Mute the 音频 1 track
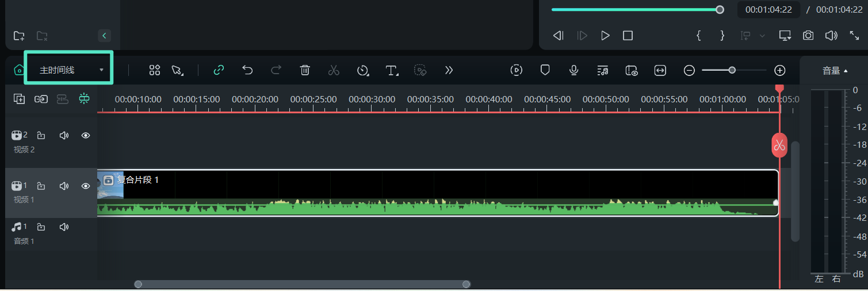Image resolution: width=868 pixels, height=291 pixels. click(64, 227)
